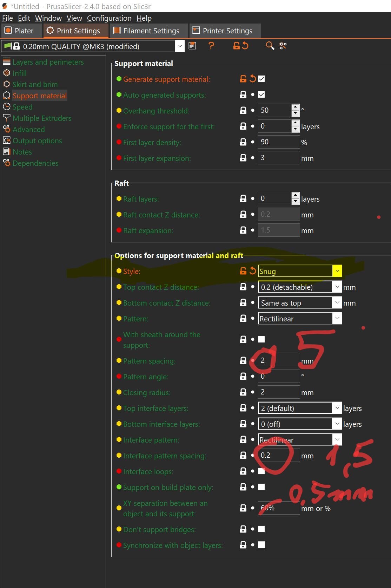Expand Top contact Z distance dropdown
Image resolution: width=391 pixels, height=588 pixels.
tap(337, 287)
